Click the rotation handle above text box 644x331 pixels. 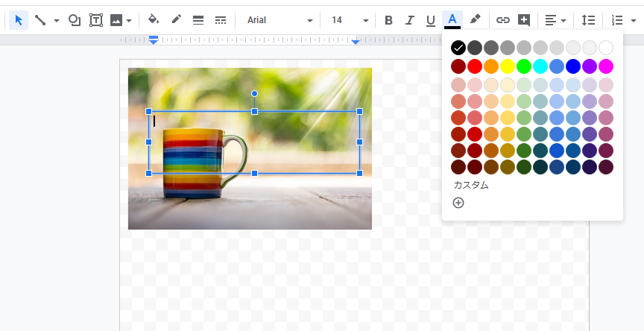tap(254, 94)
